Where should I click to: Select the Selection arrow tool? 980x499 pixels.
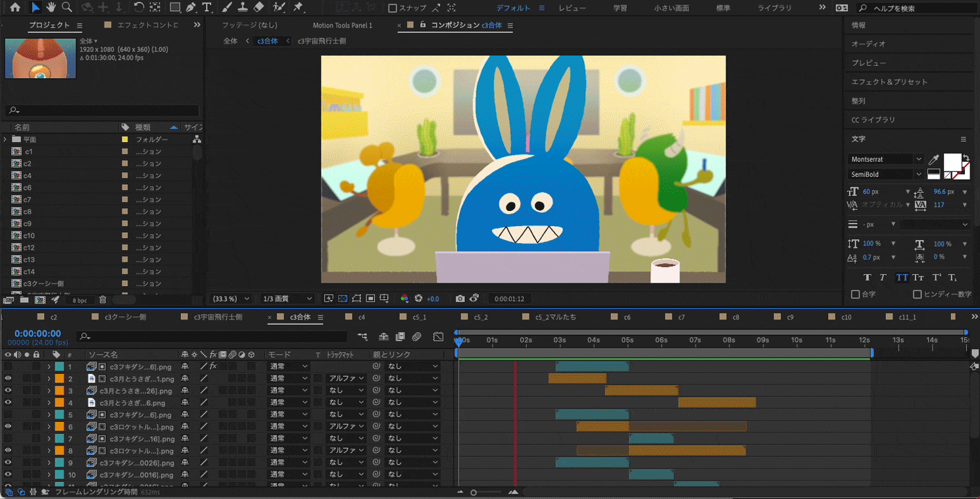point(36,7)
